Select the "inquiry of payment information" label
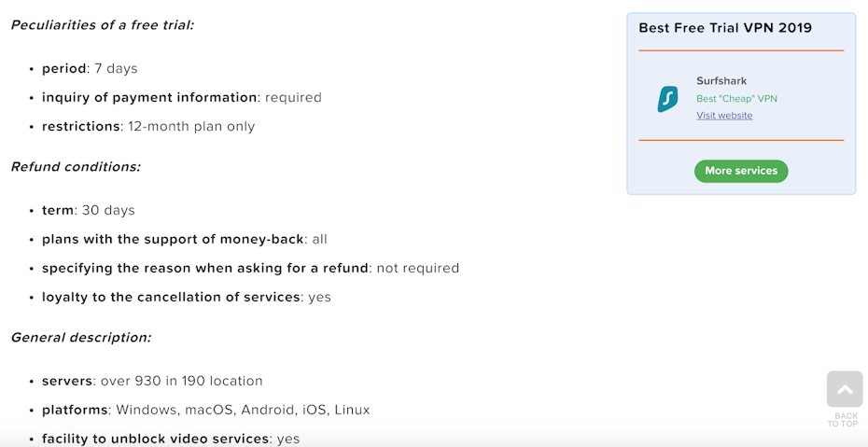This screenshot has height=447, width=868. 149,98
